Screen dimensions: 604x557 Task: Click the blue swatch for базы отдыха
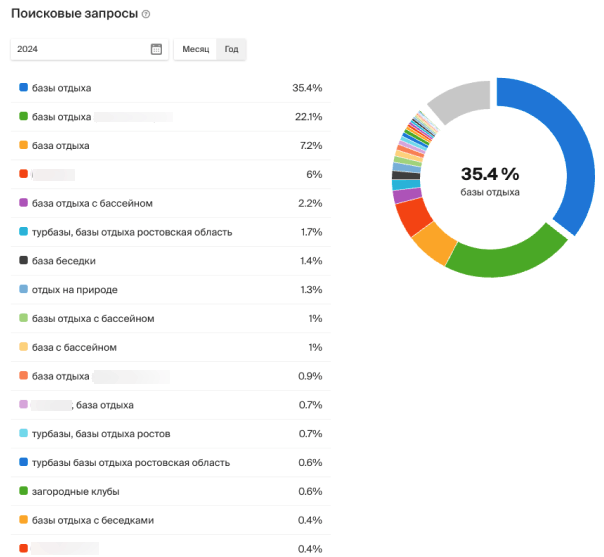pos(23,88)
